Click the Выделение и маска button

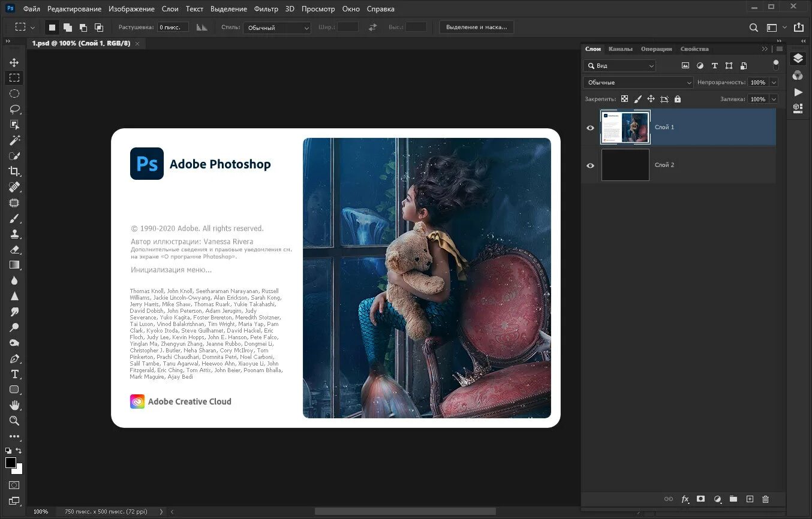coord(476,27)
